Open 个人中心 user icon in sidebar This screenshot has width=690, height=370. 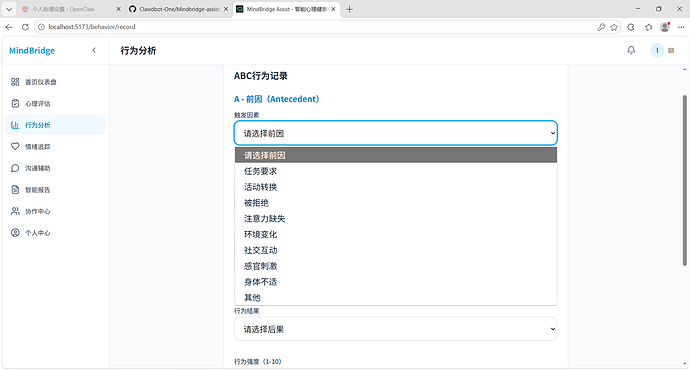click(15, 233)
